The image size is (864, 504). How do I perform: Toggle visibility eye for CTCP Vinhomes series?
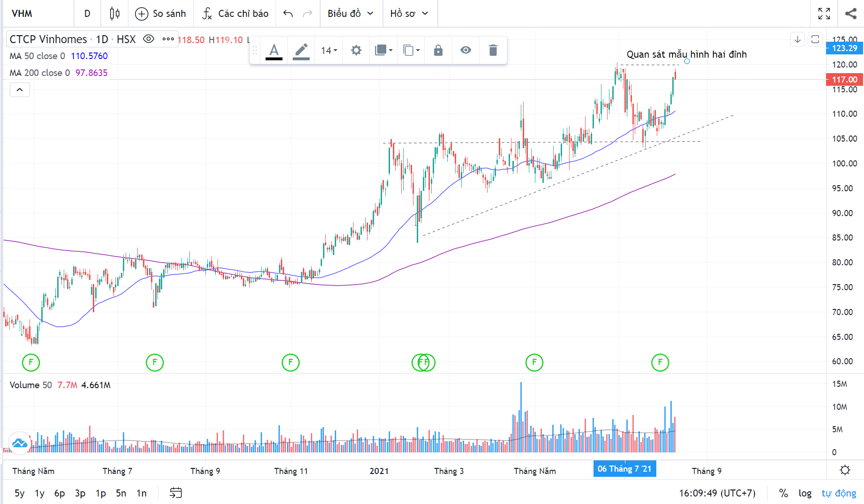pyautogui.click(x=149, y=39)
